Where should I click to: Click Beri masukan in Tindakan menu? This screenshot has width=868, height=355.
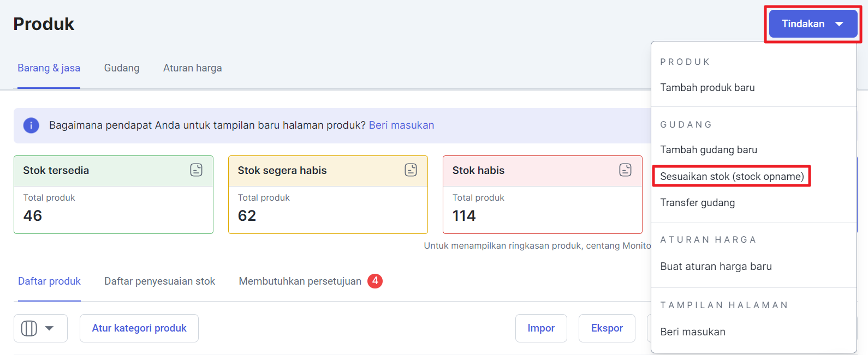[x=693, y=332]
